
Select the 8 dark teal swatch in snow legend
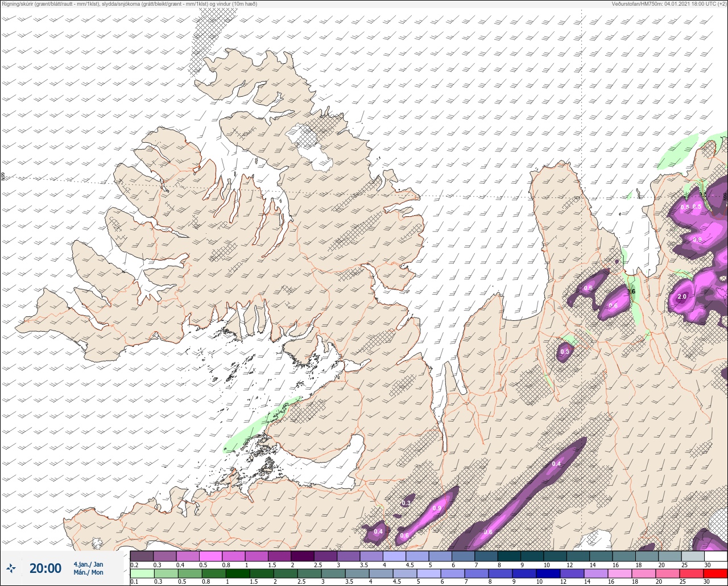pos(509,556)
